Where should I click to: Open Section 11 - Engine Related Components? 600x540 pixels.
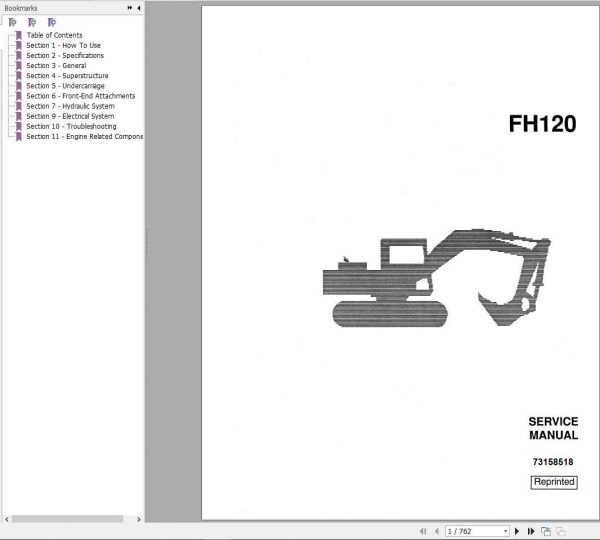[85, 137]
